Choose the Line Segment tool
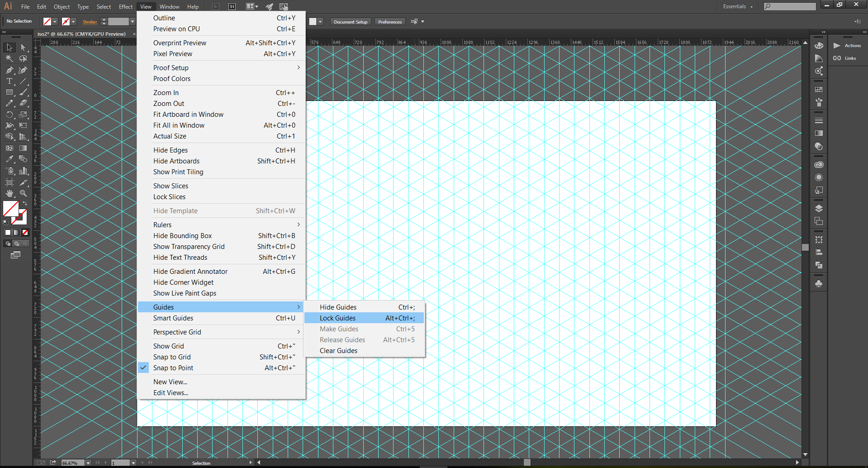Viewport: 868px width, 468px height. [x=23, y=81]
